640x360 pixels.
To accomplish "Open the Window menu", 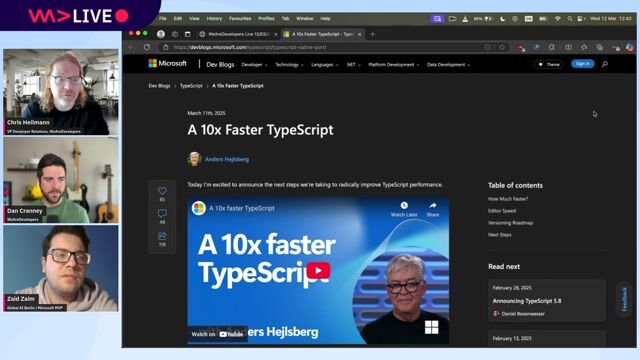I will pyautogui.click(x=304, y=19).
